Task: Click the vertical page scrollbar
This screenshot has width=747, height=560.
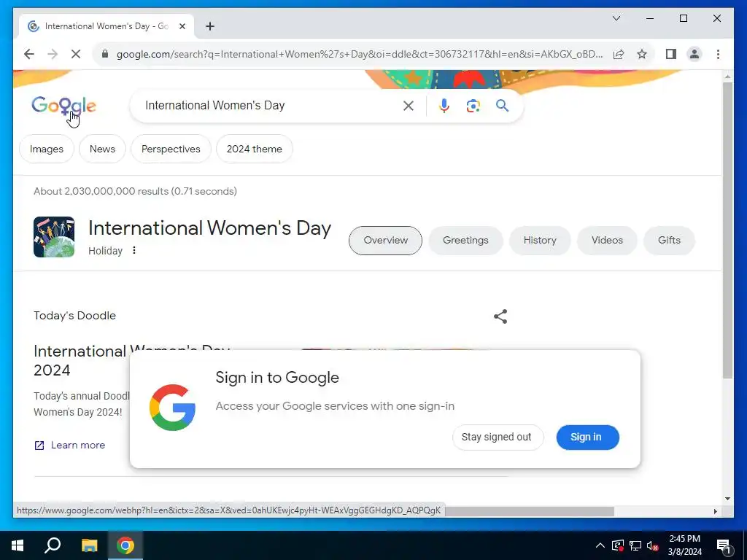Action: [x=727, y=230]
